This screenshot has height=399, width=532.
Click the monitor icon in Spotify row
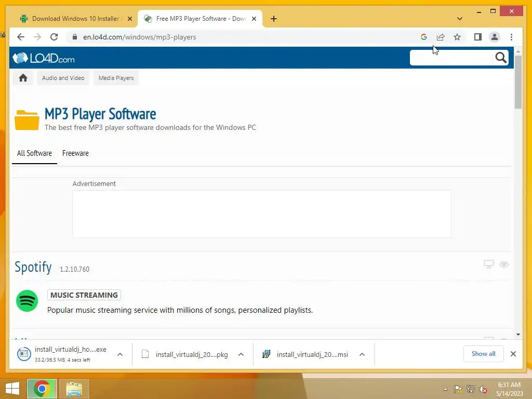(488, 264)
